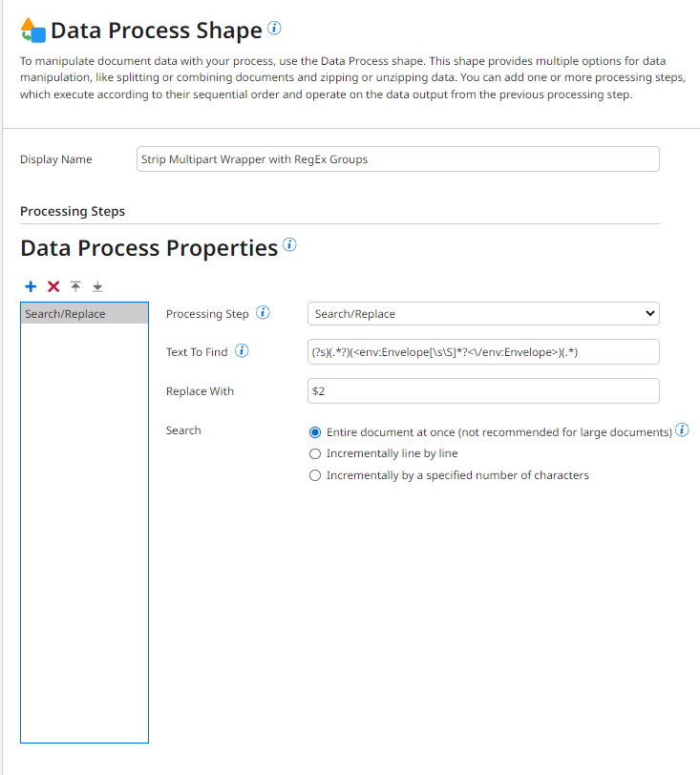Click the Data Process Shape logo icon

coord(33,31)
